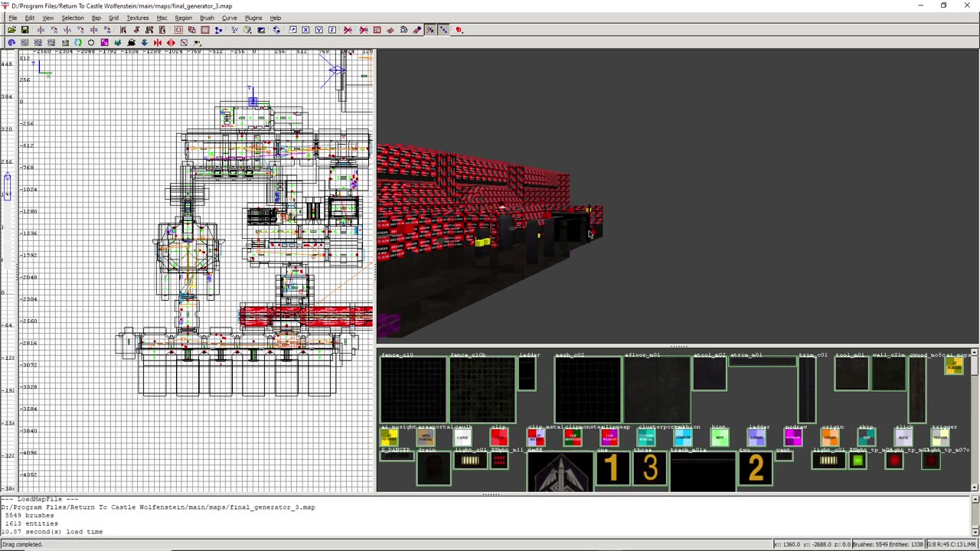Open the Bsp menu
This screenshot has height=551, width=980.
(x=96, y=18)
